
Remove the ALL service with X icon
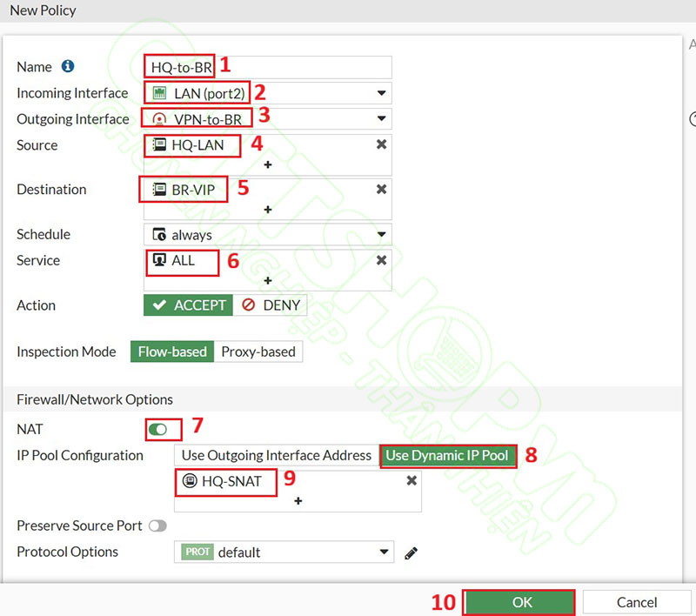pyautogui.click(x=381, y=259)
